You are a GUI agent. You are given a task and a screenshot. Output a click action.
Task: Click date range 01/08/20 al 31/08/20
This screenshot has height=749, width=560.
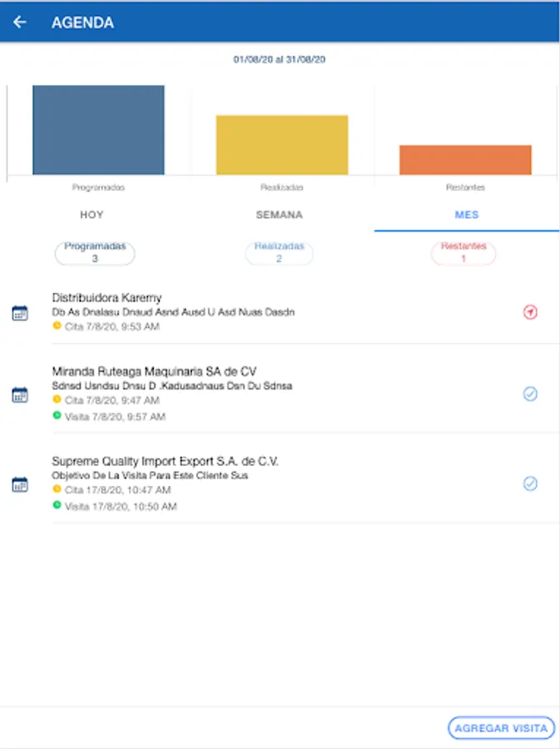point(280,59)
